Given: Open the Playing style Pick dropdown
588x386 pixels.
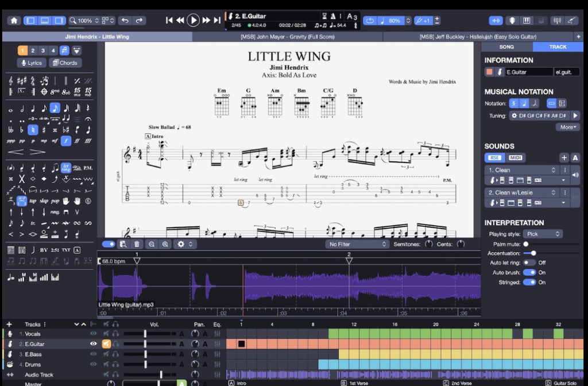Looking at the screenshot, I should [541, 234].
